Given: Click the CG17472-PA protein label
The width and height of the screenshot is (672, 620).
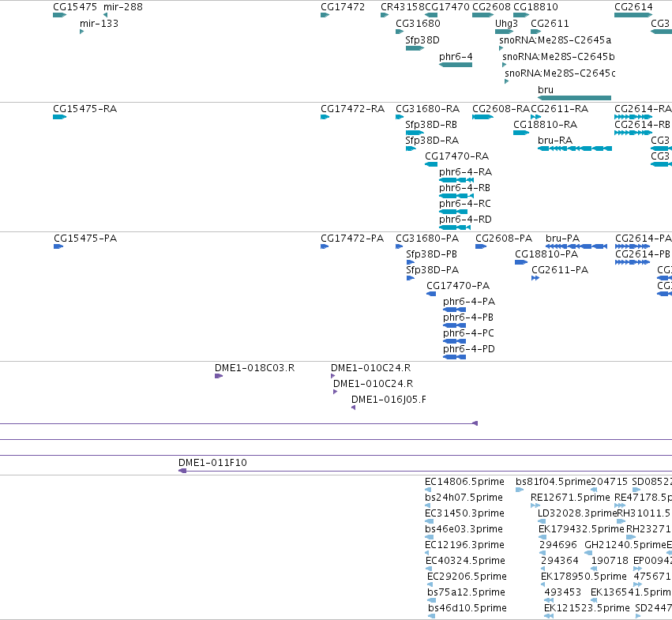Looking at the screenshot, I should pyautogui.click(x=352, y=239).
